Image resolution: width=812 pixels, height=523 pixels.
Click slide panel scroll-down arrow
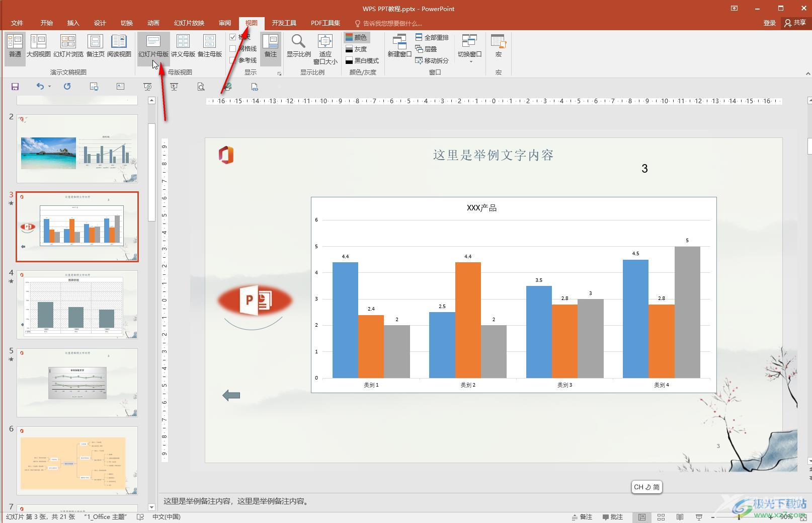pyautogui.click(x=151, y=507)
